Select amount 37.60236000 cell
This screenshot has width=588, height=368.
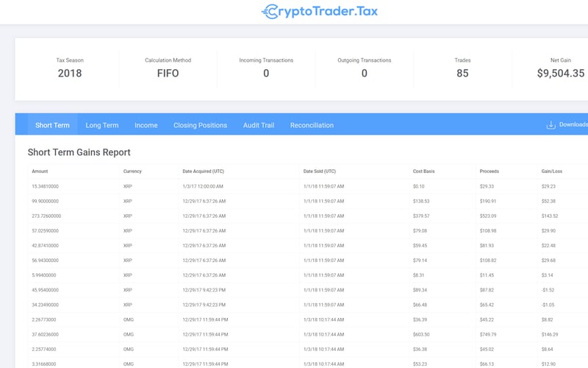click(46, 335)
